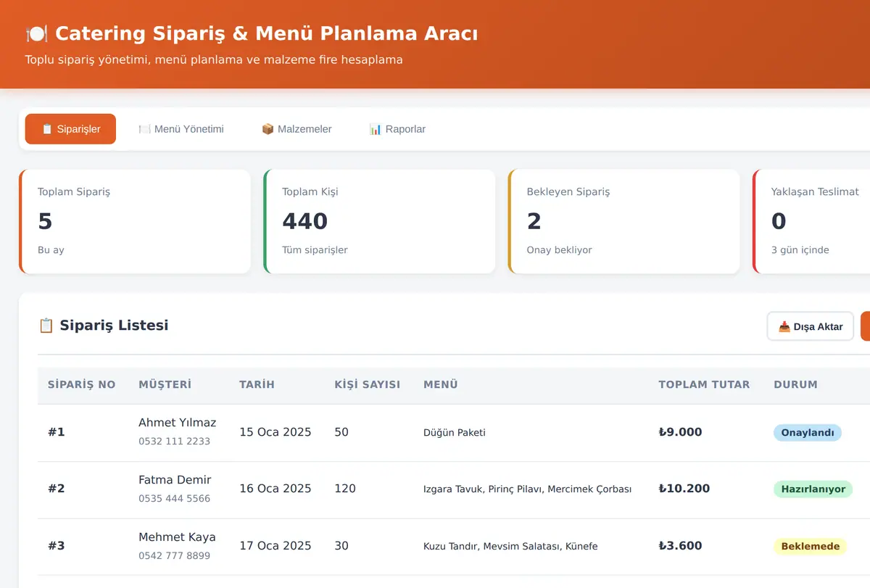This screenshot has width=870, height=588.
Task: Click phone number 0532 111 2233
Action: (174, 442)
